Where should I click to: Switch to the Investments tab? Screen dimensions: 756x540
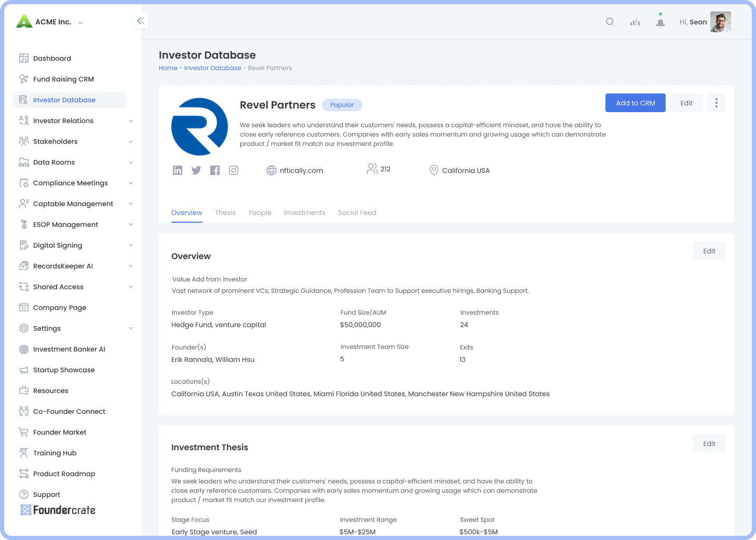[305, 213]
